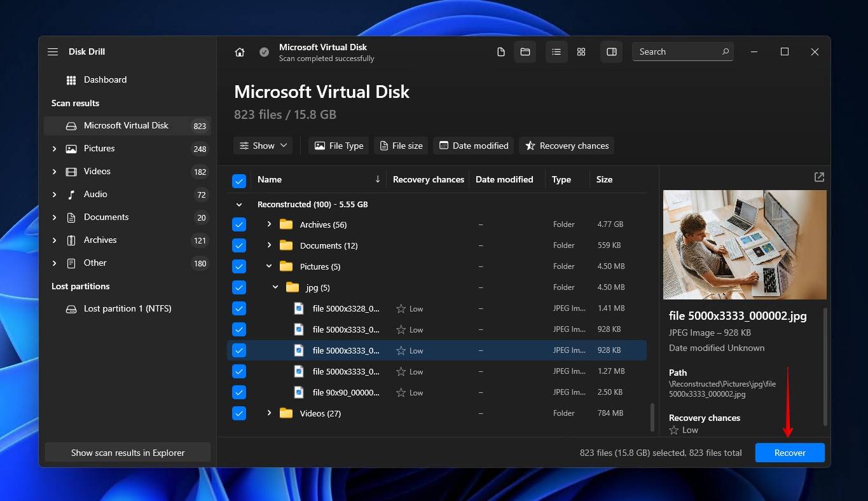868x501 pixels.
Task: Click the Archives category icon in sidebar
Action: [x=71, y=240]
